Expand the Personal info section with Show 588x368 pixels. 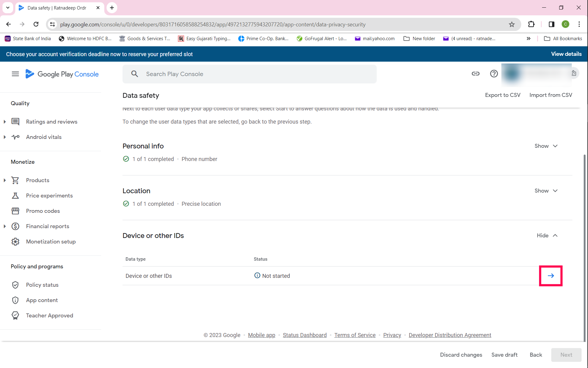coord(546,146)
